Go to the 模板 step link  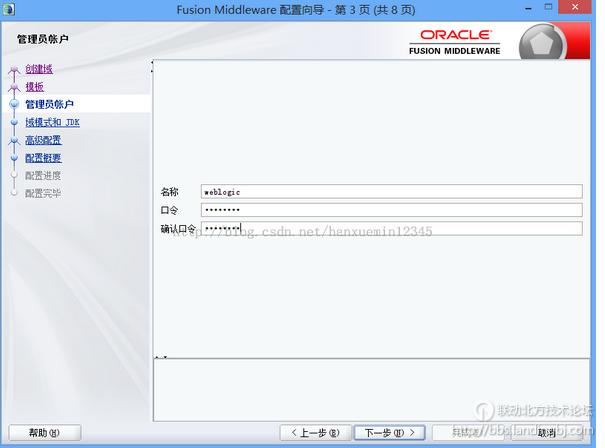[x=34, y=87]
